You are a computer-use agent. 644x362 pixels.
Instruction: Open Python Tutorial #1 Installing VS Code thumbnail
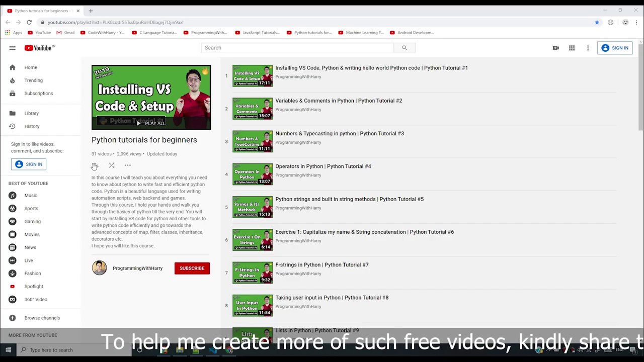(253, 76)
